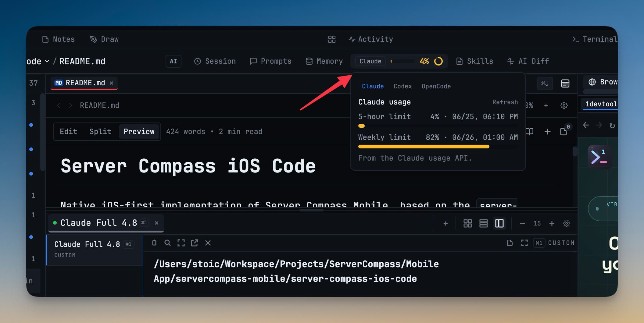
Task: Click the four-squares grid icon beside Activity
Action: (332, 39)
